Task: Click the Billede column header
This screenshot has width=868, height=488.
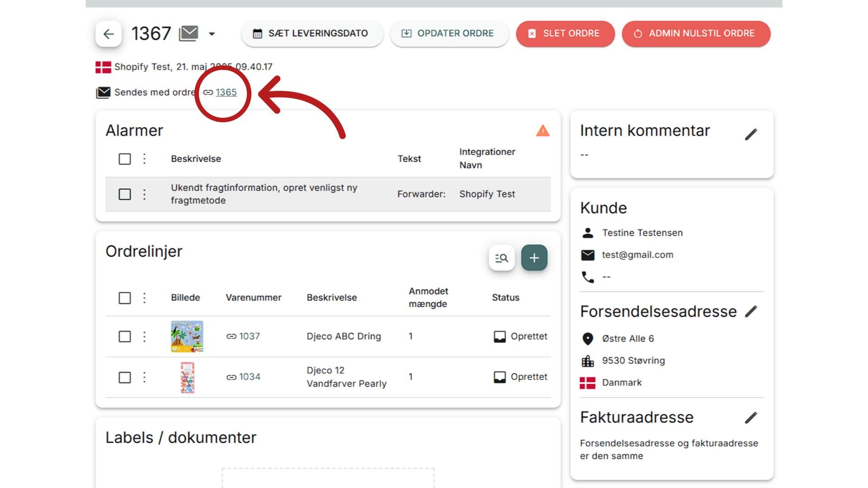Action: pos(185,297)
